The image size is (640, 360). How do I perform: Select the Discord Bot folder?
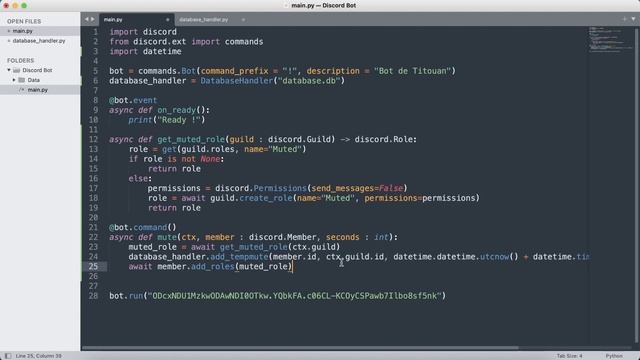(x=37, y=70)
